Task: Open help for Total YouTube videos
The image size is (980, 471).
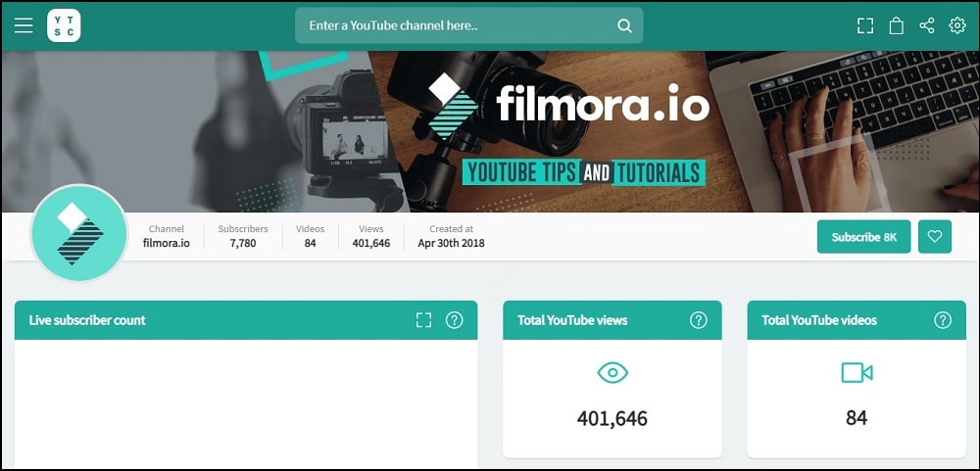Action: (x=943, y=320)
